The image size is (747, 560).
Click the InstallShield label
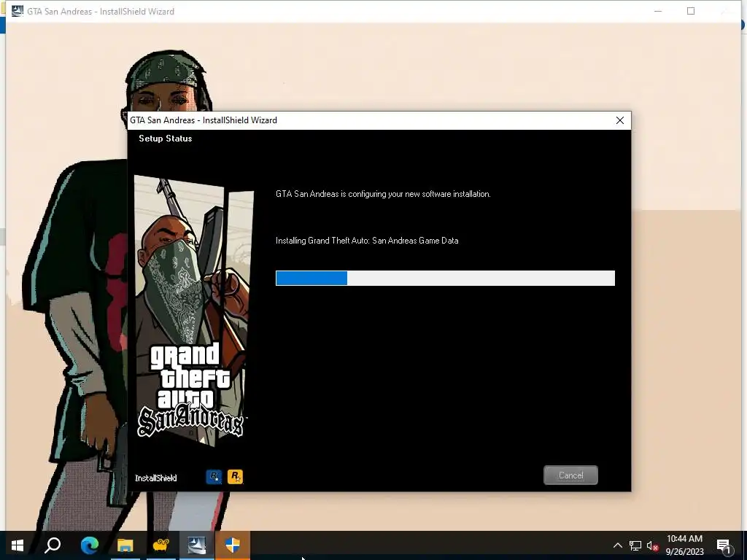click(156, 478)
